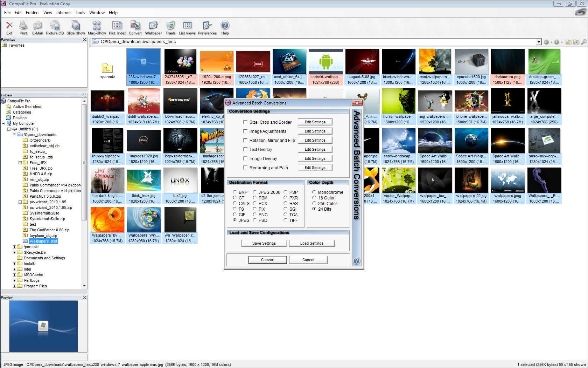Viewport: 588px width, 368px height.
Task: Expand the Intel folder node
Action: pos(15,269)
